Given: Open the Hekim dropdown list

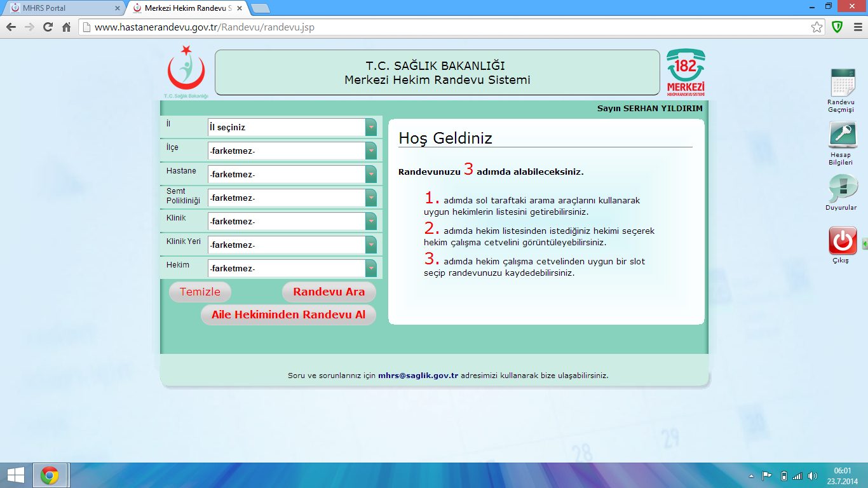Looking at the screenshot, I should (x=370, y=268).
